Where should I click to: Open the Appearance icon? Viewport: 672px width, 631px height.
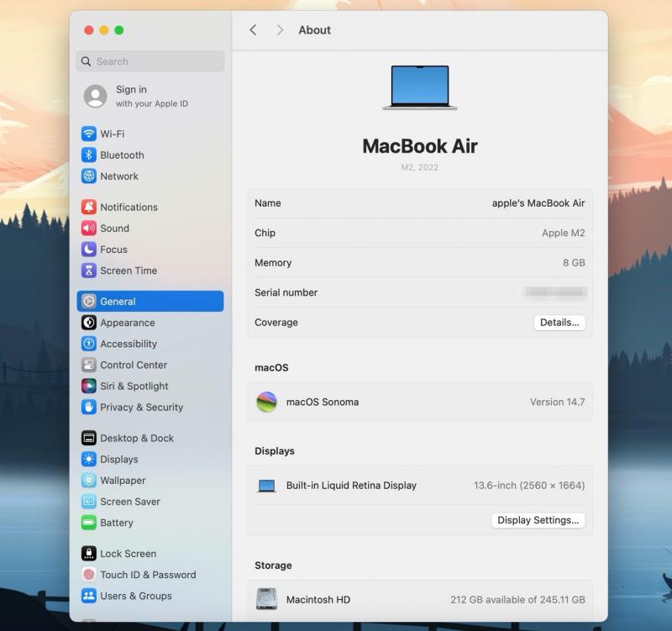[89, 323]
